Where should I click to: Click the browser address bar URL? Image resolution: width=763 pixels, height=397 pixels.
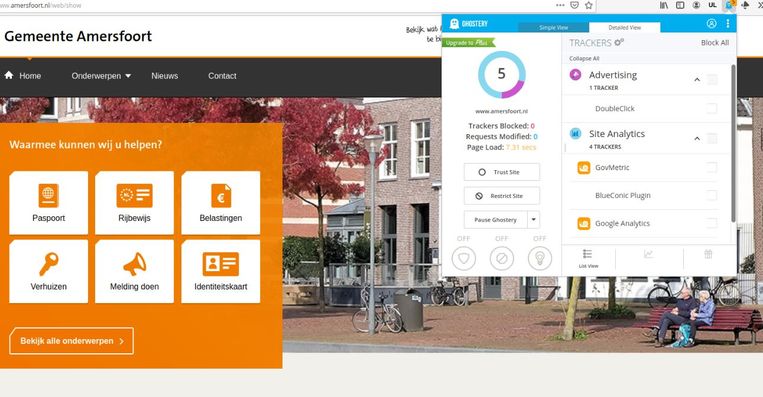point(41,5)
